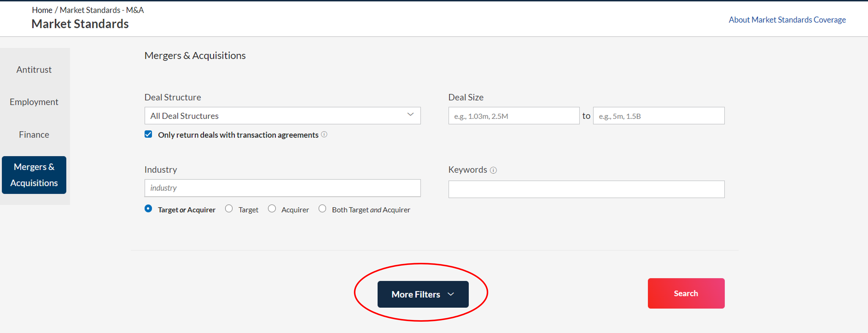The width and height of the screenshot is (868, 333).
Task: Click the Market Standards - M&A breadcrumb
Action: (102, 10)
